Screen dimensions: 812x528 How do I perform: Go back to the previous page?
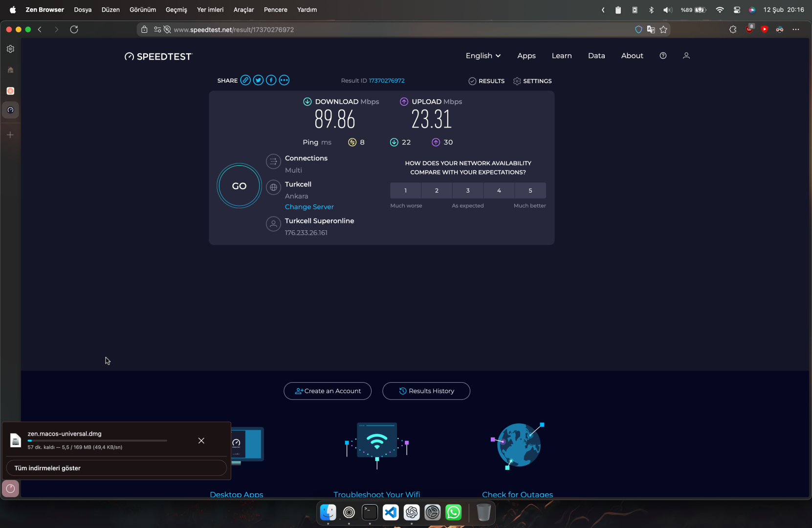pos(40,29)
